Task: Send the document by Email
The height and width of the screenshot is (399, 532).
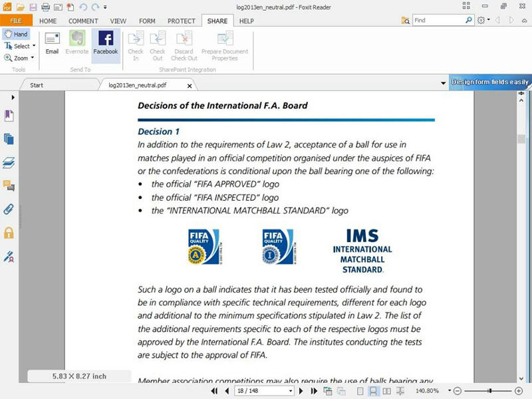Action: pyautogui.click(x=53, y=43)
